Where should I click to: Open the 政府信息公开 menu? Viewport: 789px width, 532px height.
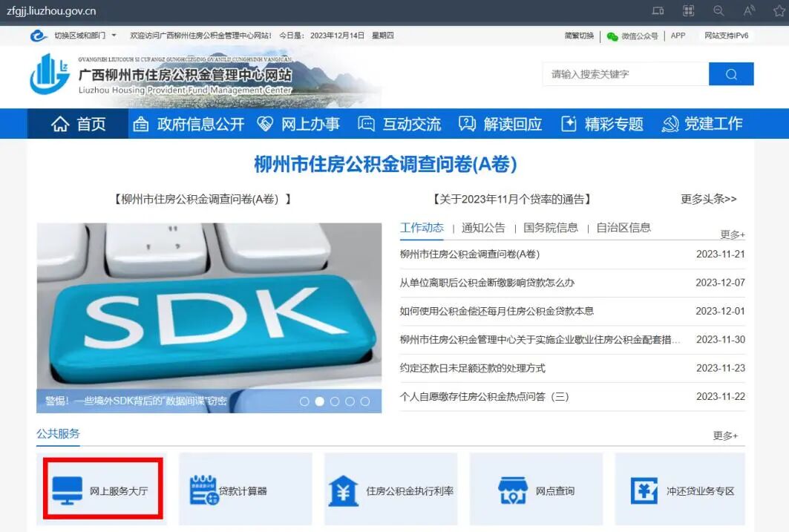coord(189,124)
